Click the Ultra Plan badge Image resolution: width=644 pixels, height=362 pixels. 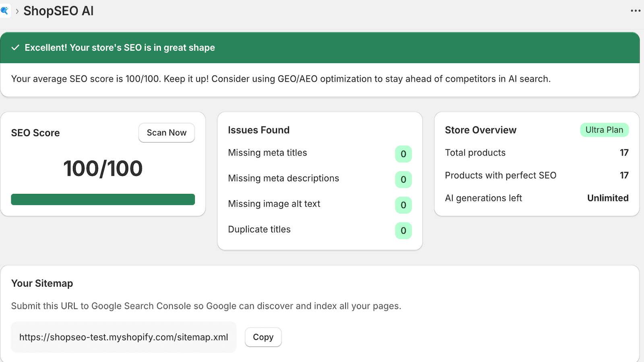604,130
